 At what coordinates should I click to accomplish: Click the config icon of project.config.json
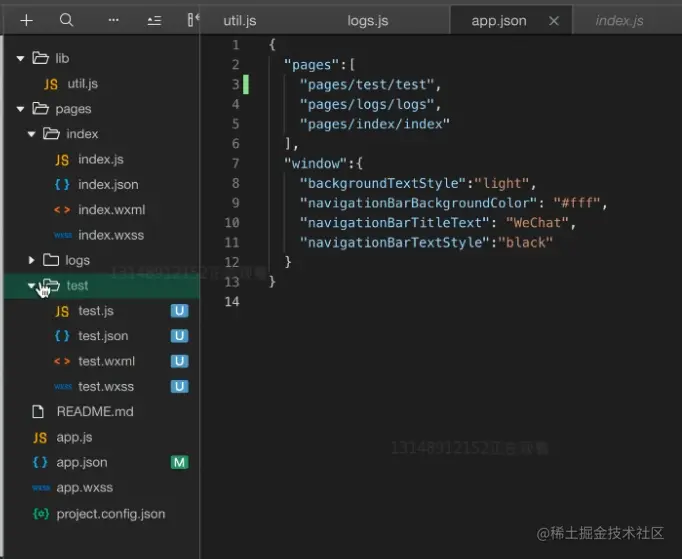[41, 514]
